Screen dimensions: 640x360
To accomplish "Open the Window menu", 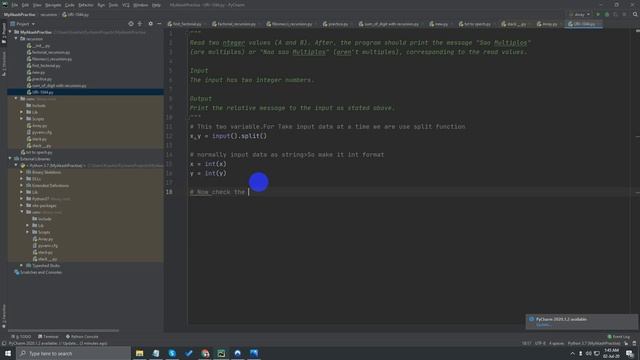I will (141, 5).
